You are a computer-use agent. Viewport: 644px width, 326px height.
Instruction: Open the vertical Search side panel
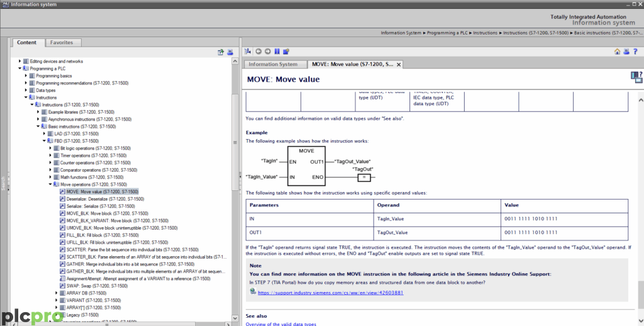3,183
